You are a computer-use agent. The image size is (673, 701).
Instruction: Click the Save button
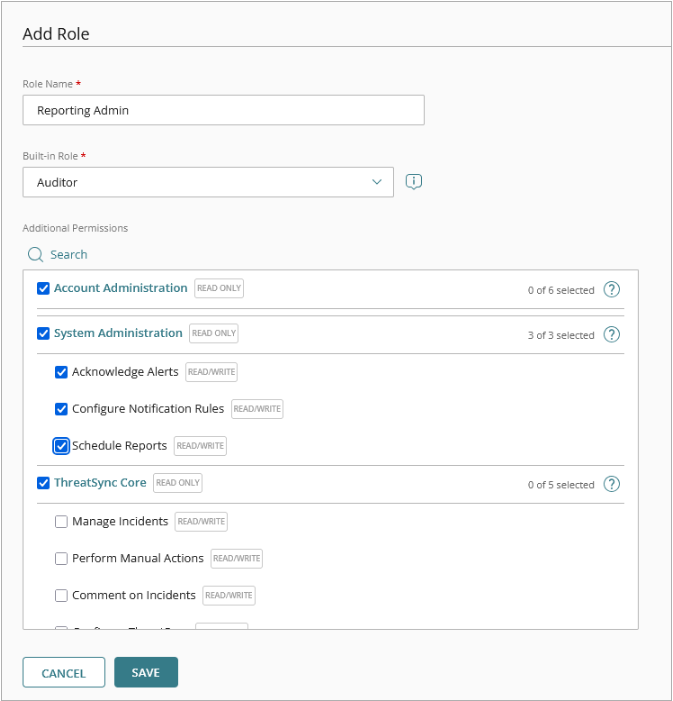click(x=146, y=673)
